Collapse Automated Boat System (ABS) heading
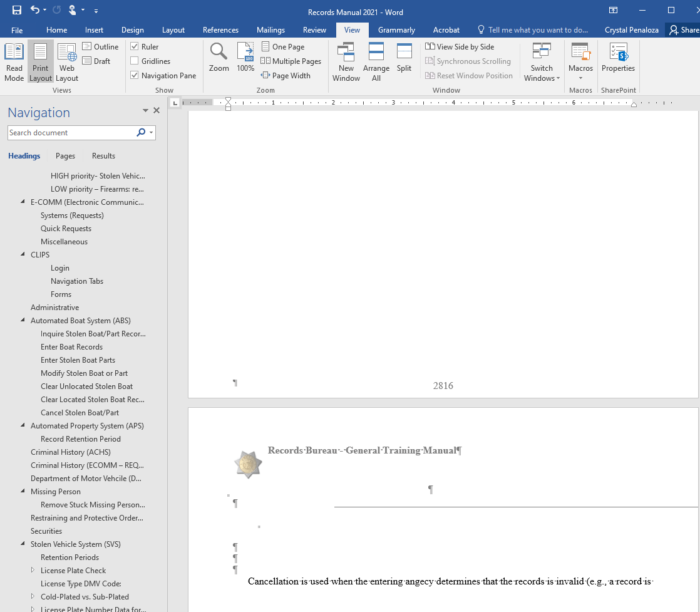 coord(23,320)
